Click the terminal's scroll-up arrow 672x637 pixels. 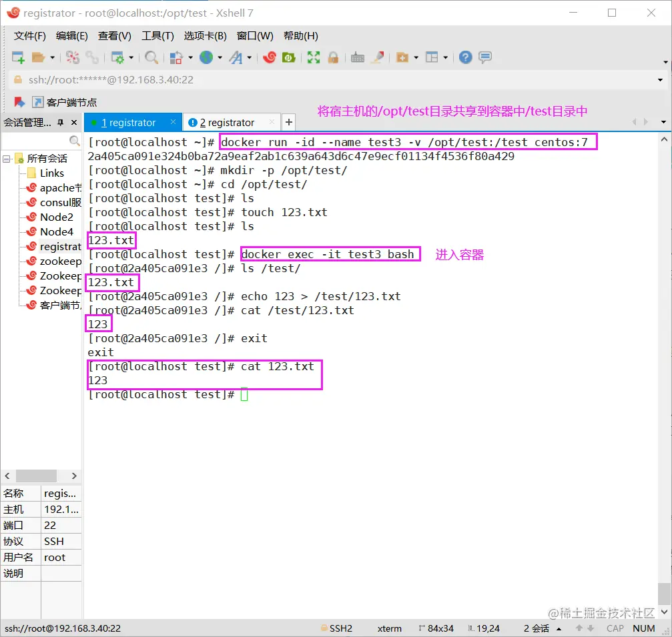[x=664, y=139]
